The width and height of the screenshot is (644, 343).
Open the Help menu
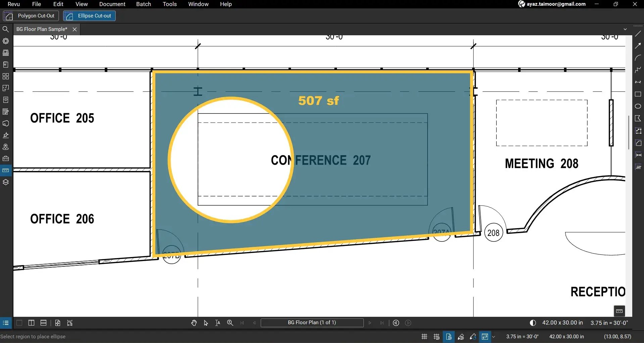pyautogui.click(x=226, y=4)
